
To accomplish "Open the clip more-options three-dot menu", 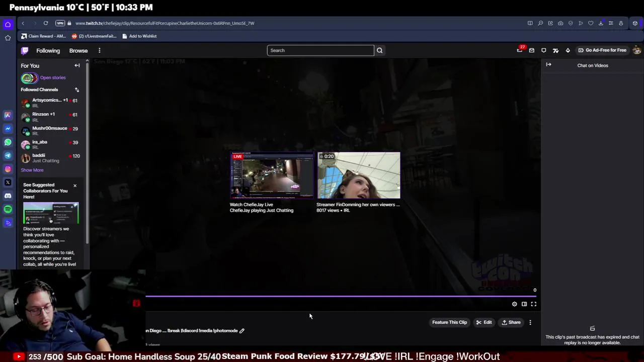I will [530, 322].
